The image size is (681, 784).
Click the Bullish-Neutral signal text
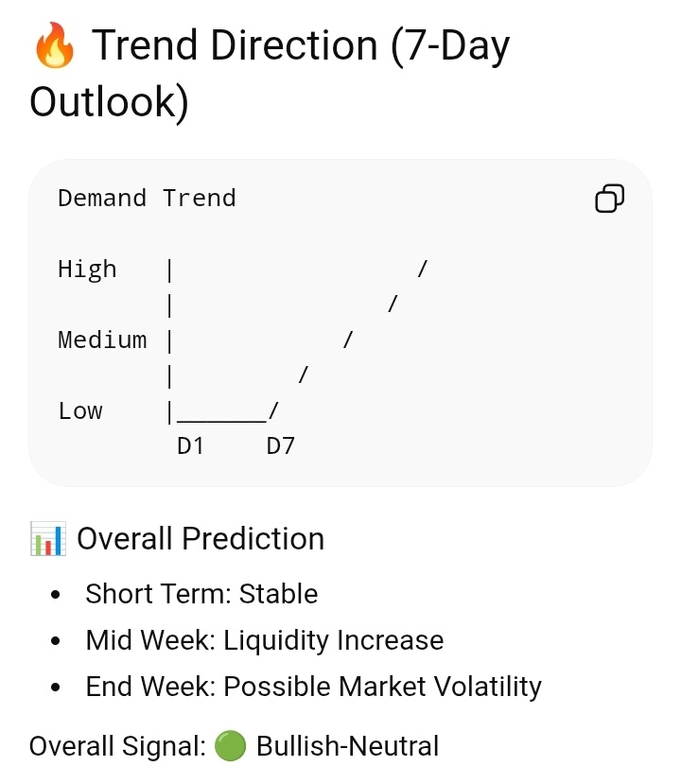point(347,746)
